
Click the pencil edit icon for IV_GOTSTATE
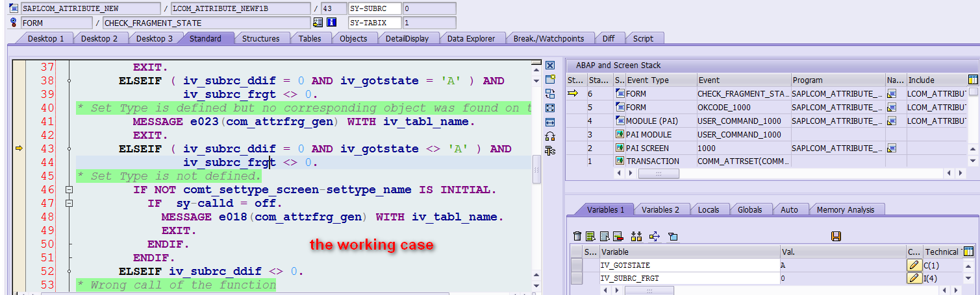point(914,265)
